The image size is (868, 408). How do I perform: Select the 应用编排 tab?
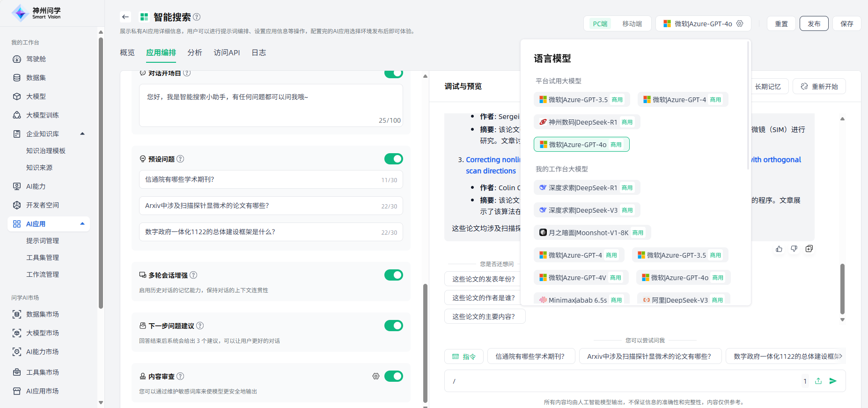pyautogui.click(x=161, y=52)
